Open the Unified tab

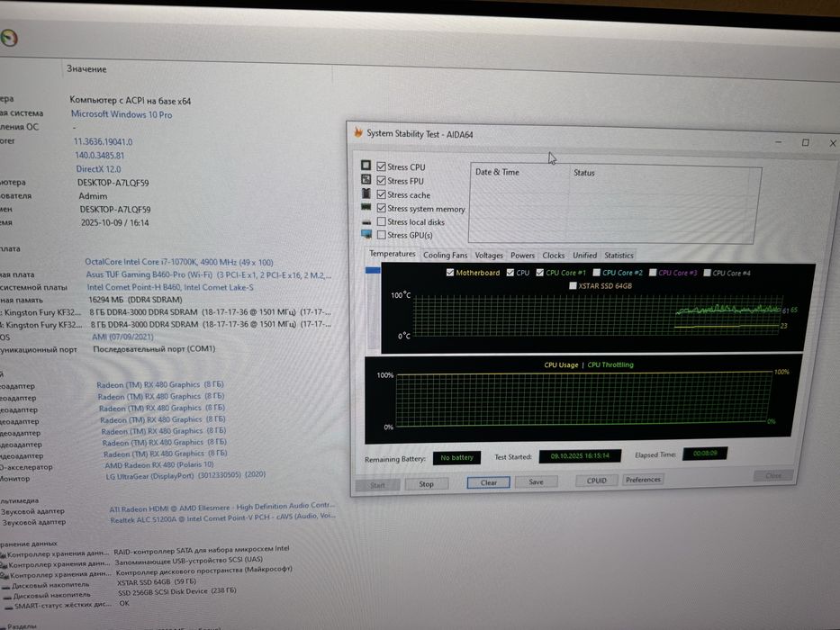(584, 256)
